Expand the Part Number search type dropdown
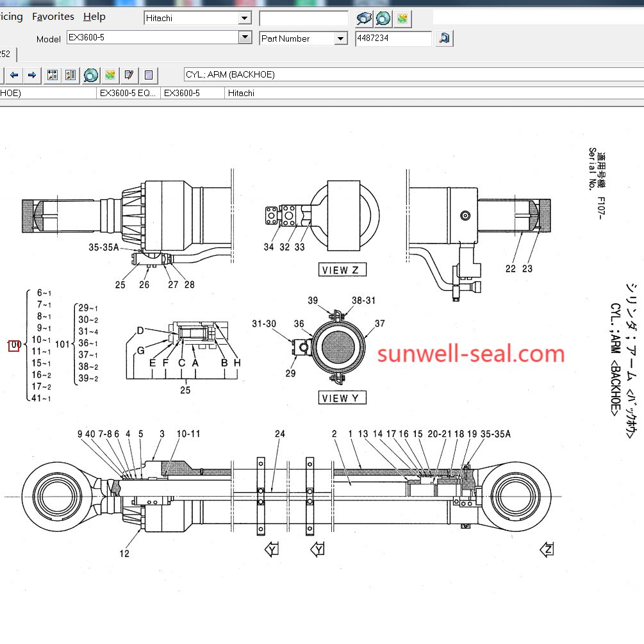 click(340, 38)
